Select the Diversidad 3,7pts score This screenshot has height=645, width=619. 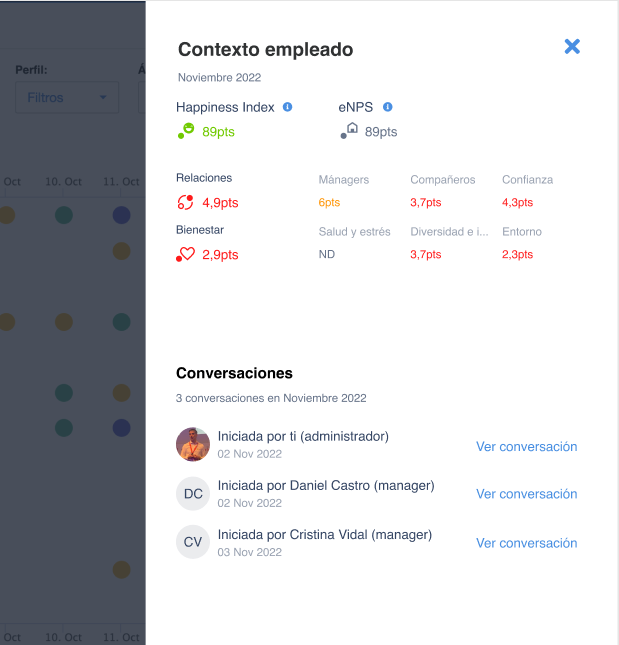pos(426,254)
